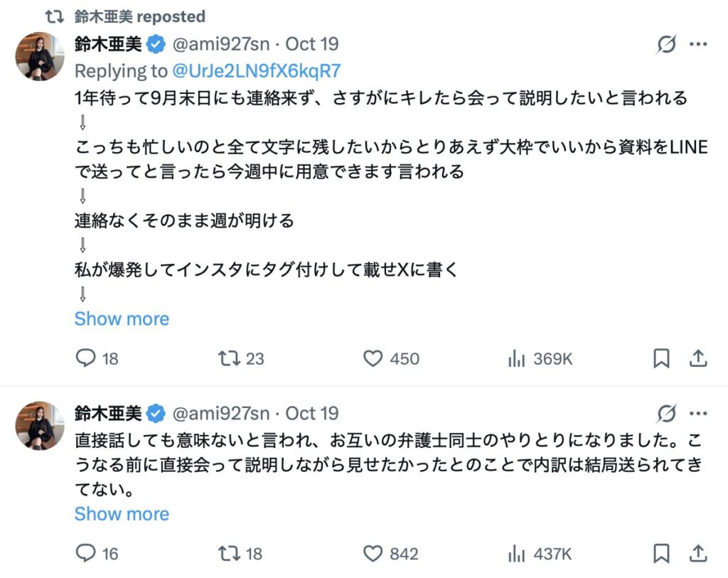The image size is (728, 578).
Task: Like the first post with 450 likes
Action: coord(373,359)
